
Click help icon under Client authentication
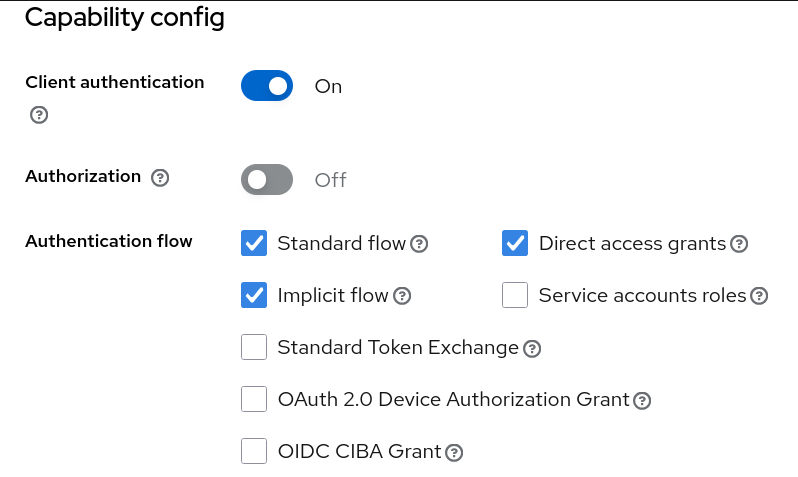(39, 115)
